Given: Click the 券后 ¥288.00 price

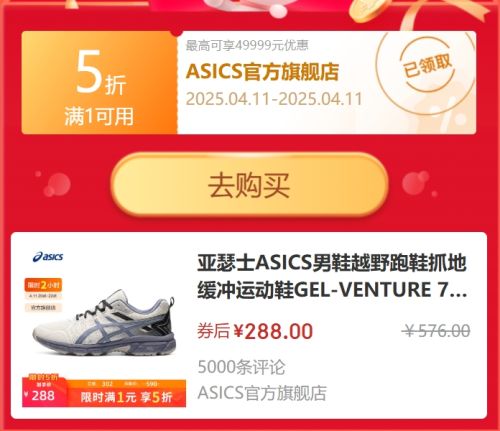Looking at the screenshot, I should pyautogui.click(x=255, y=331).
